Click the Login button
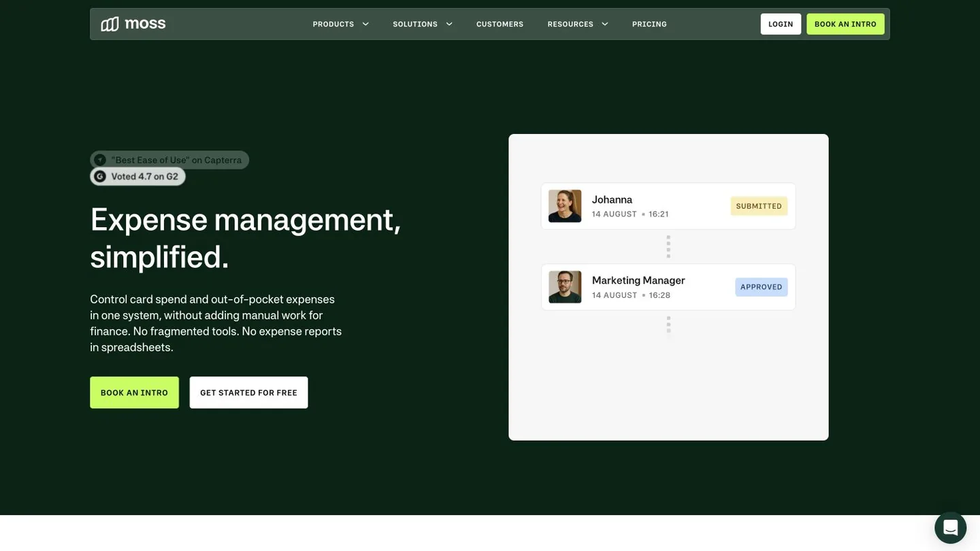 point(781,24)
